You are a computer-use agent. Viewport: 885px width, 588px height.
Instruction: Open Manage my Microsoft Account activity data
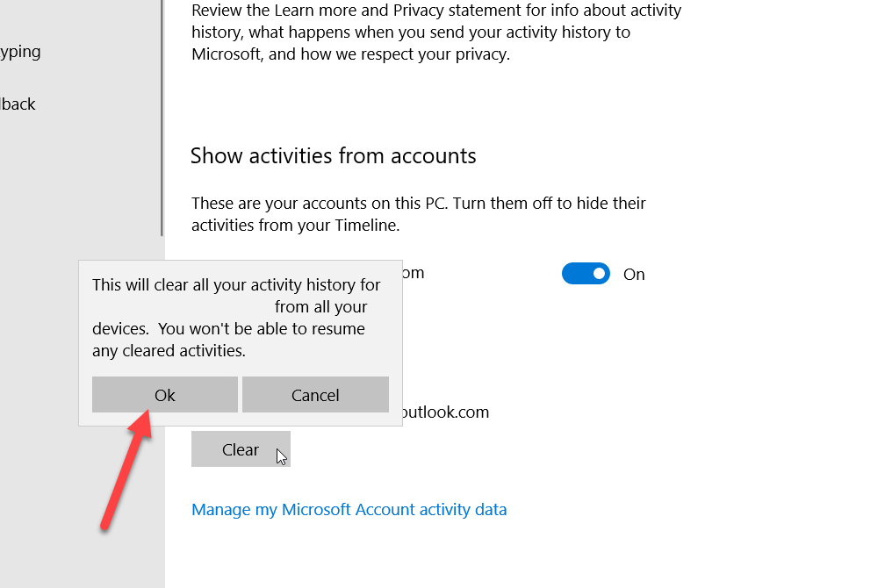[x=349, y=510]
